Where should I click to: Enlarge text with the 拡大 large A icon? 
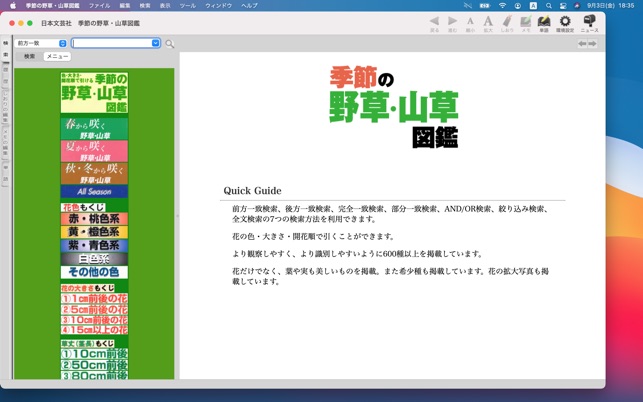(488, 21)
